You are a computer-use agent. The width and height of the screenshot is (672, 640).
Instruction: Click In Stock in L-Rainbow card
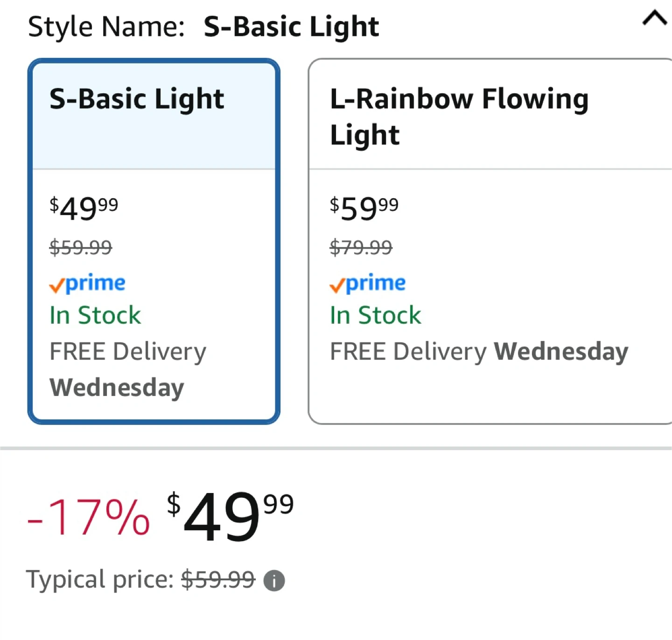pos(375,315)
